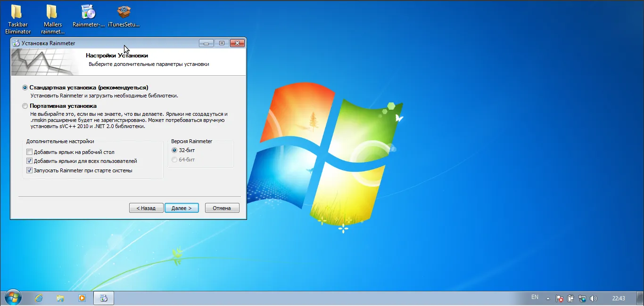644x306 pixels.
Task: Uncheck Добавить ярлыки для всех пользователей
Action: (30, 161)
